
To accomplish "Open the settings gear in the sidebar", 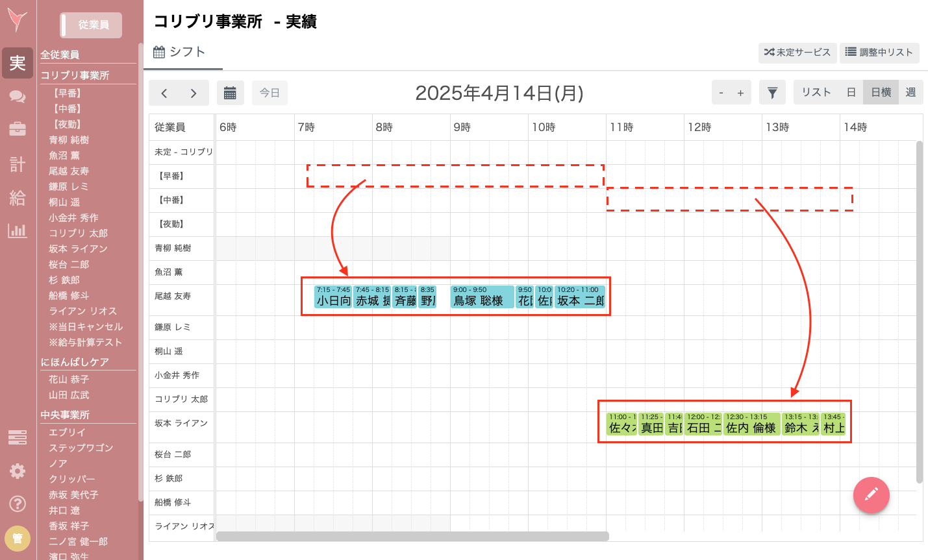I will (x=17, y=471).
